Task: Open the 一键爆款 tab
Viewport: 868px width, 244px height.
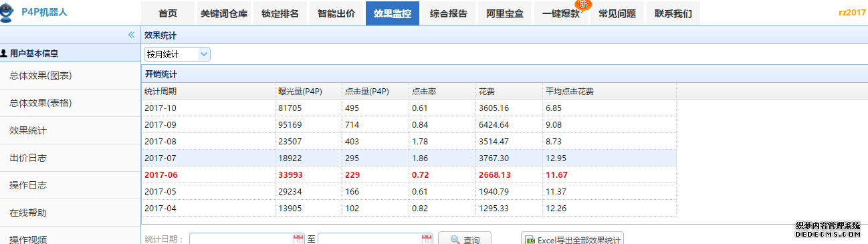Action: 561,14
